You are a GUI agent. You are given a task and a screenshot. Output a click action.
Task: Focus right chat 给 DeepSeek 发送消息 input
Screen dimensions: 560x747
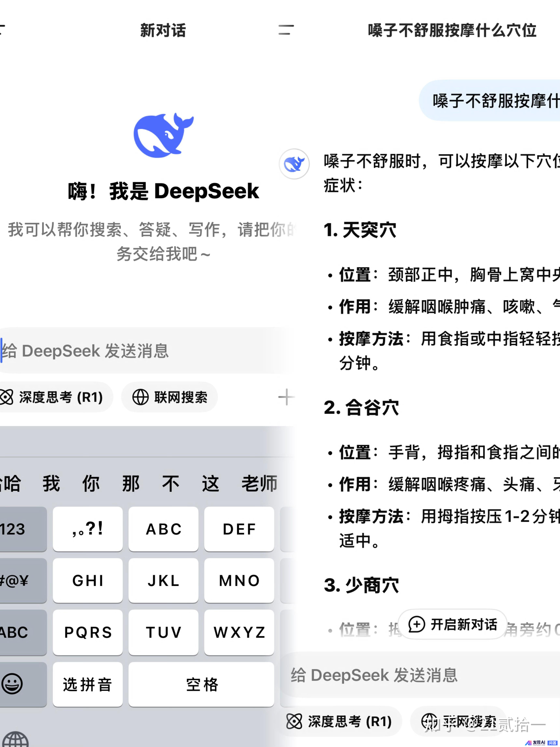[x=420, y=675]
